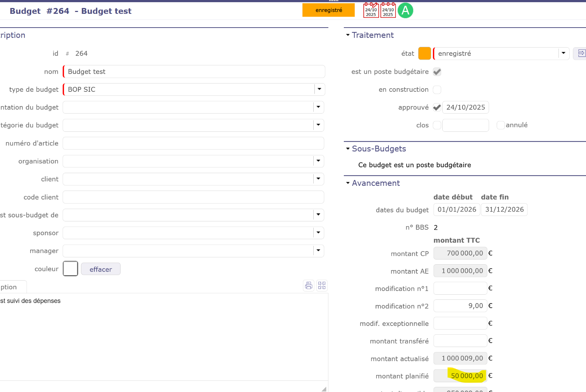Open the 'organisation' dropdown arrow
This screenshot has width=586, height=392.
[x=318, y=161]
